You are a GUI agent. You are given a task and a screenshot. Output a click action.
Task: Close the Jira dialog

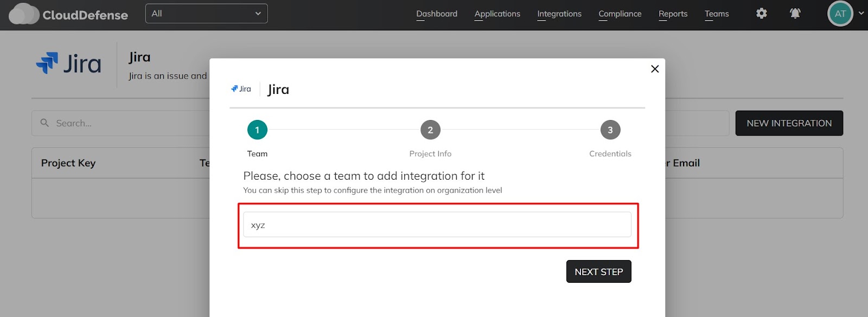(x=655, y=69)
